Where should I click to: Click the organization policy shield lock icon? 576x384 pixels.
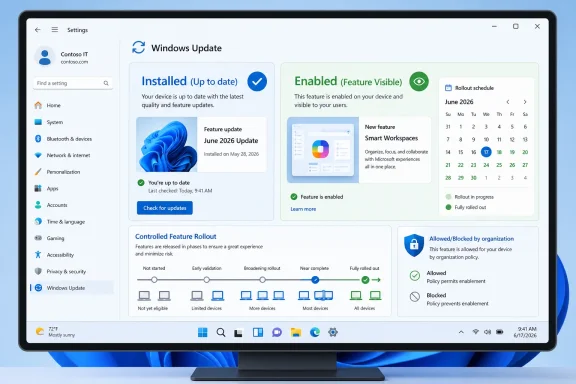(414, 245)
